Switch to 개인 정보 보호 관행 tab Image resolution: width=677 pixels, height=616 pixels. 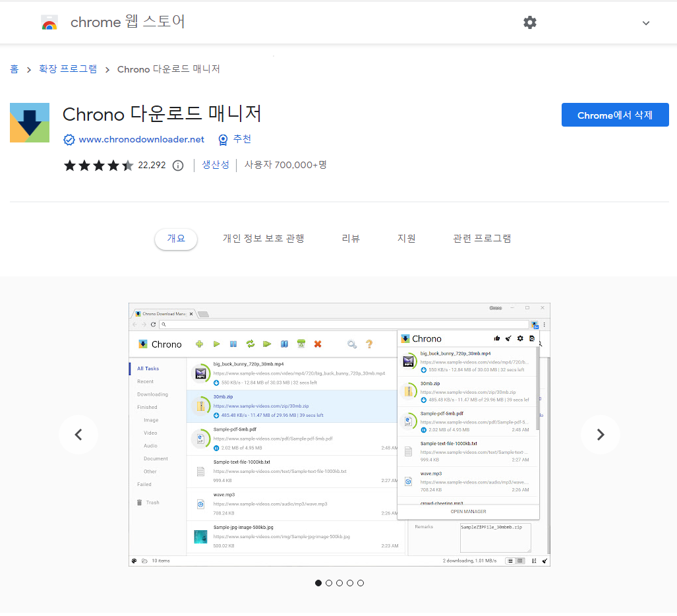pyautogui.click(x=264, y=239)
